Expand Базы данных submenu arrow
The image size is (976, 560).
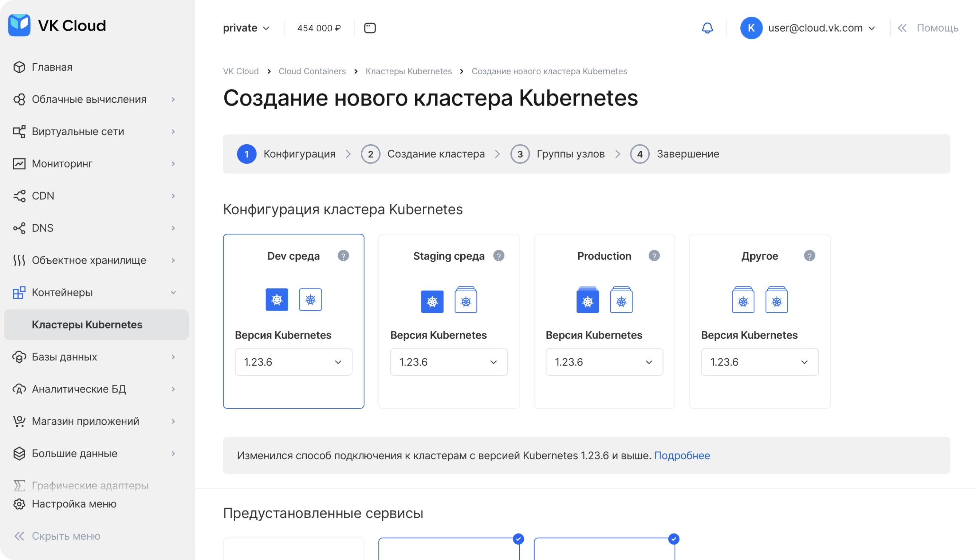click(x=173, y=357)
